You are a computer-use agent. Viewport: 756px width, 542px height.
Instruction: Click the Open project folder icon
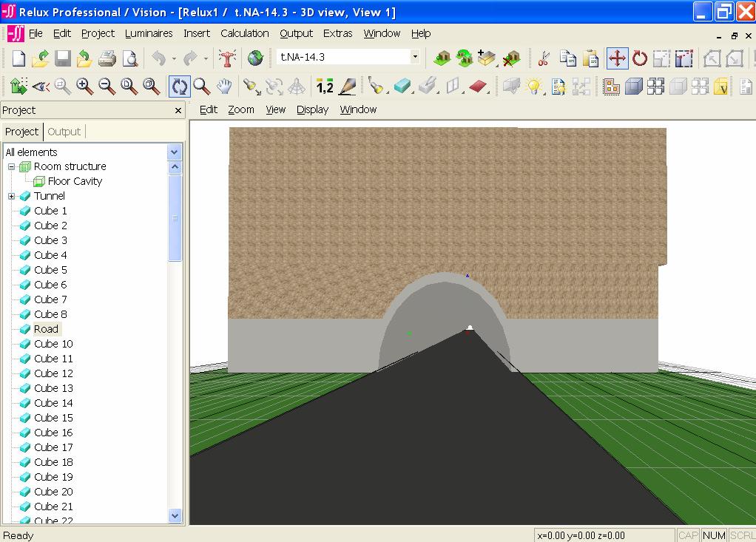click(41, 58)
